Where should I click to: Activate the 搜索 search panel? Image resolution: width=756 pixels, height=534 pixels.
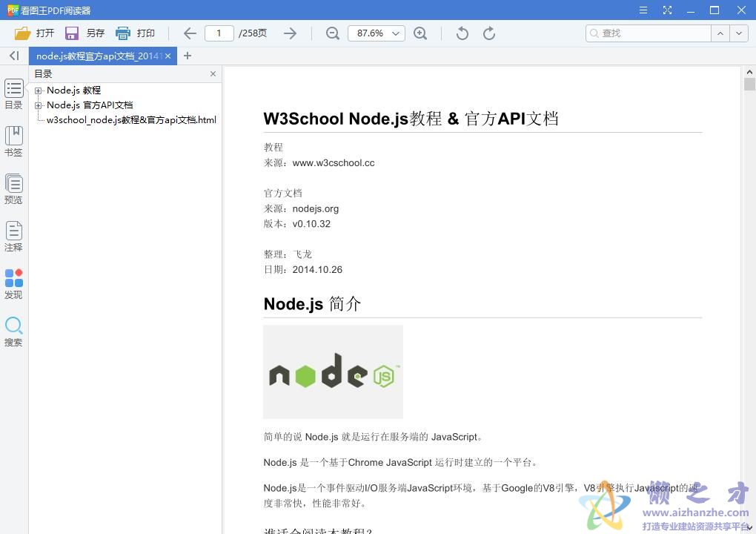[x=13, y=330]
